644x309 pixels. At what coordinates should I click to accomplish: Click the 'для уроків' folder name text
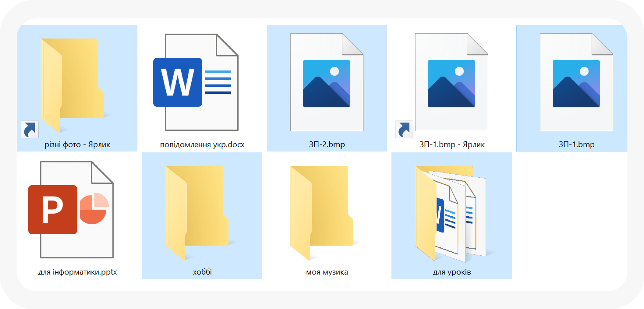click(452, 272)
